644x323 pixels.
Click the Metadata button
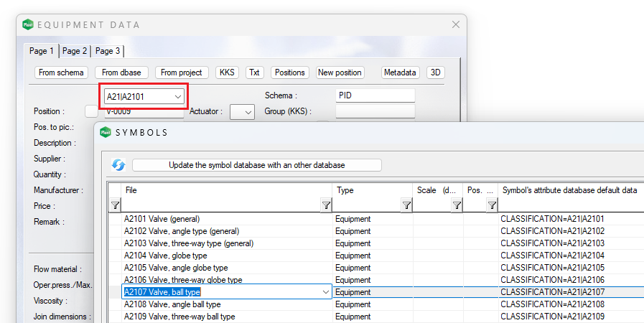click(400, 72)
